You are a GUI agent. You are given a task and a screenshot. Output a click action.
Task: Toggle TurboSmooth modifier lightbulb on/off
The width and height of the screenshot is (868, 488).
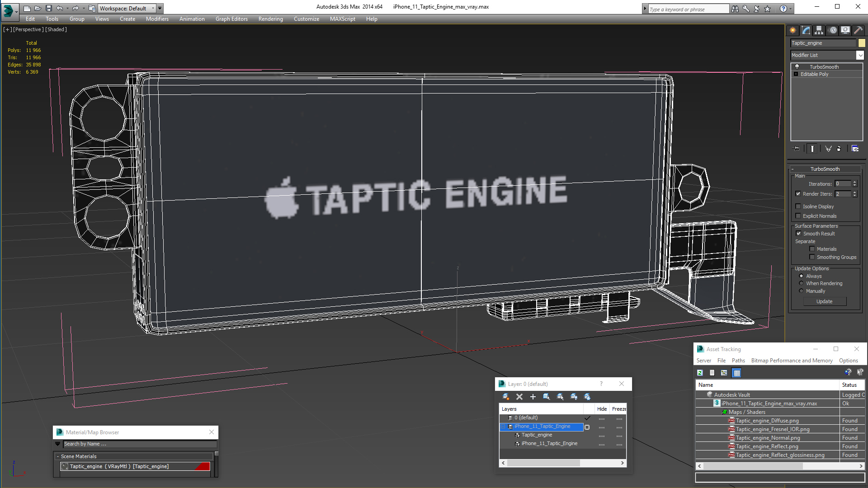pyautogui.click(x=797, y=67)
